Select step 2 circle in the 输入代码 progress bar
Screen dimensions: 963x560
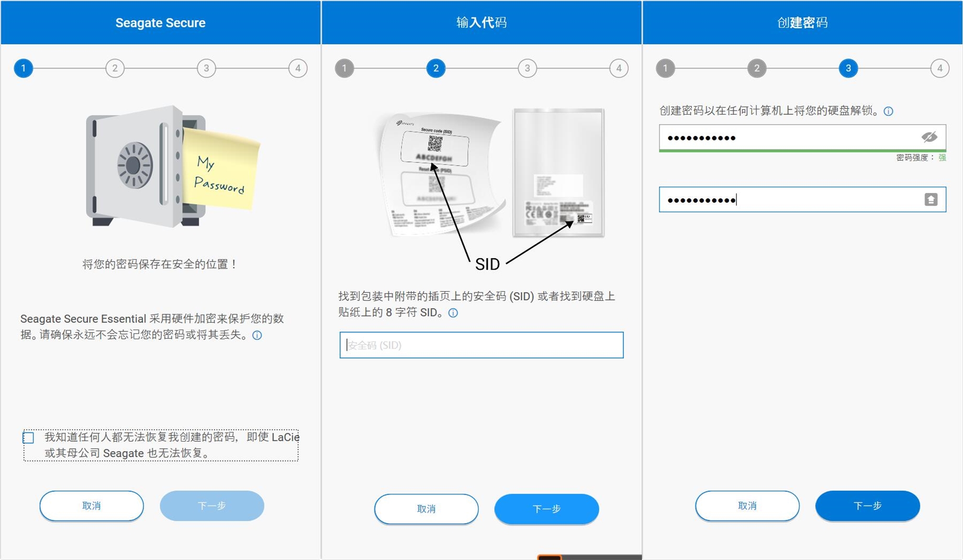point(435,68)
